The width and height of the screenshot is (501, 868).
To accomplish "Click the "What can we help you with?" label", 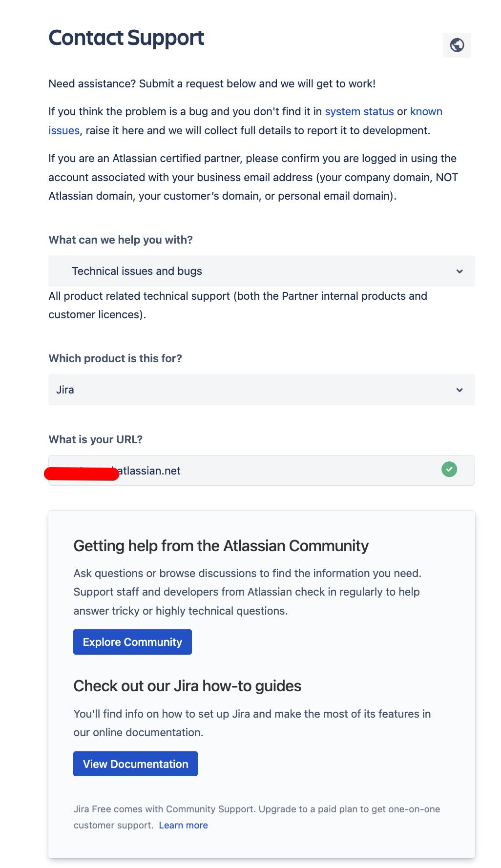I will [x=120, y=240].
